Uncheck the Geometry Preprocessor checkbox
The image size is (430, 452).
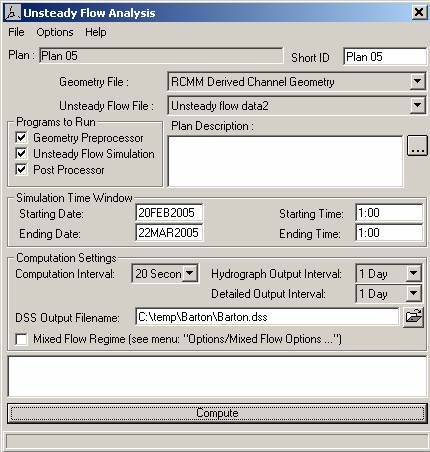(21, 137)
